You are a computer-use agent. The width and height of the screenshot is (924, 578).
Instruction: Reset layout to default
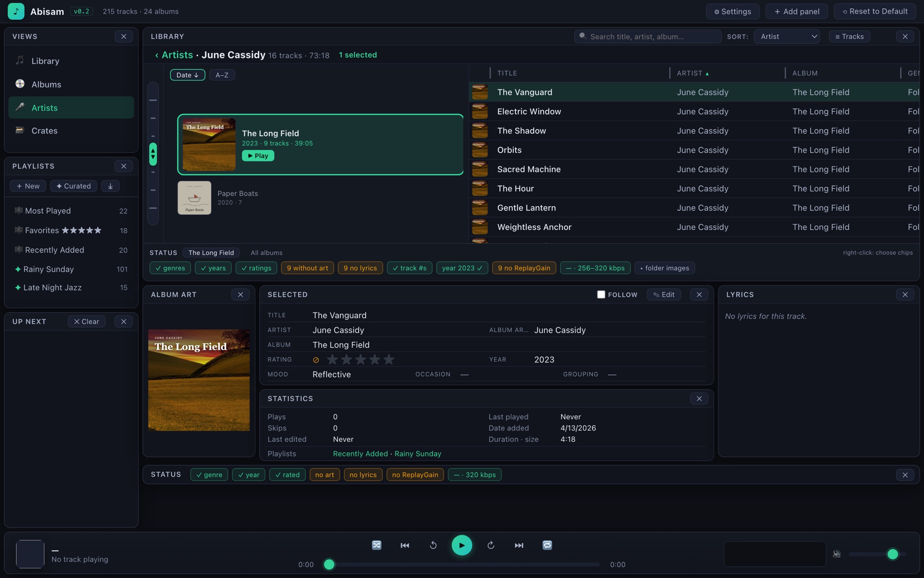(x=875, y=12)
